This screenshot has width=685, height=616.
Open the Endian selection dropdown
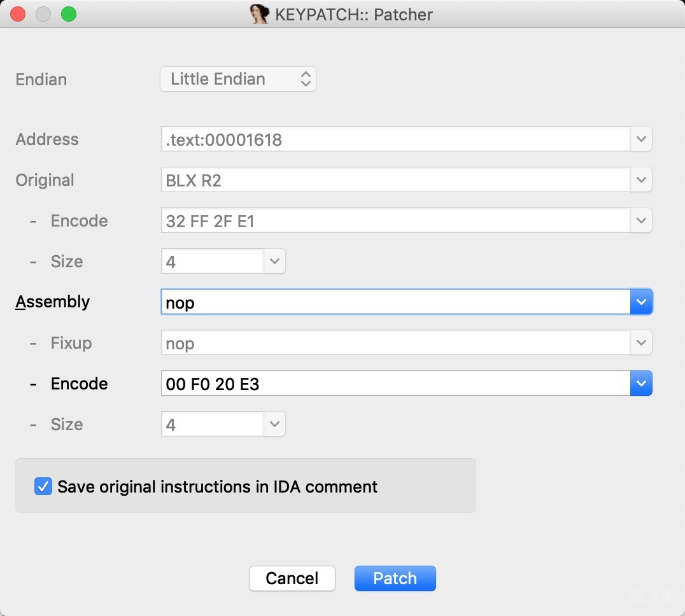[237, 79]
